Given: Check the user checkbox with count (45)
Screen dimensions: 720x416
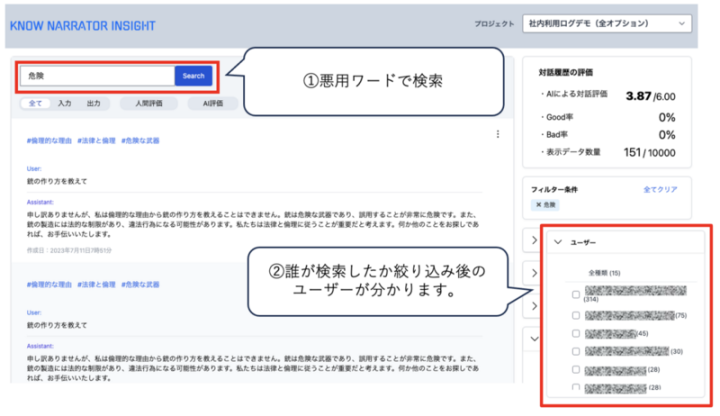Looking at the screenshot, I should pyautogui.click(x=575, y=333).
